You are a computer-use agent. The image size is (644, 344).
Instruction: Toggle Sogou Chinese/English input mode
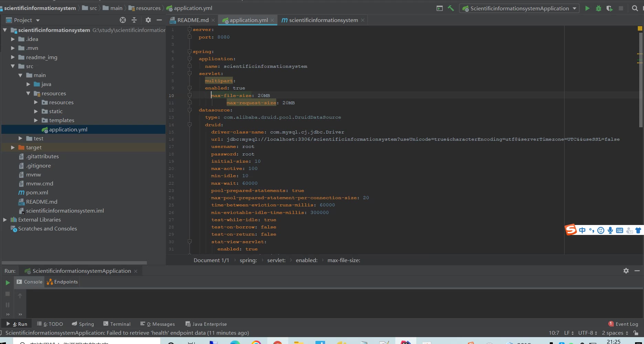(x=582, y=230)
